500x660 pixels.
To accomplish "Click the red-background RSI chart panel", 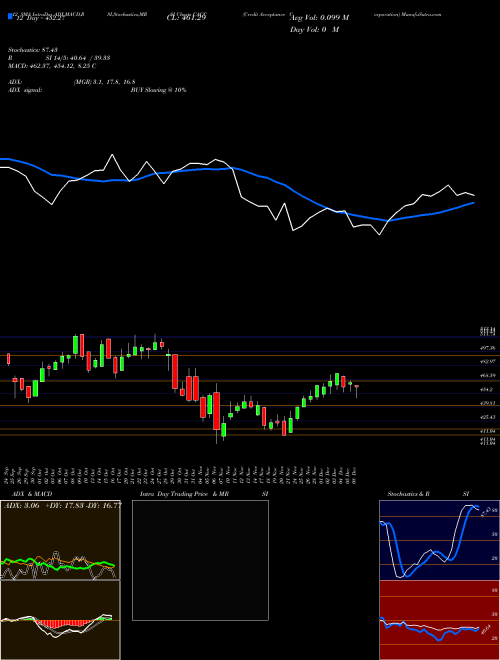I will 439,620.
